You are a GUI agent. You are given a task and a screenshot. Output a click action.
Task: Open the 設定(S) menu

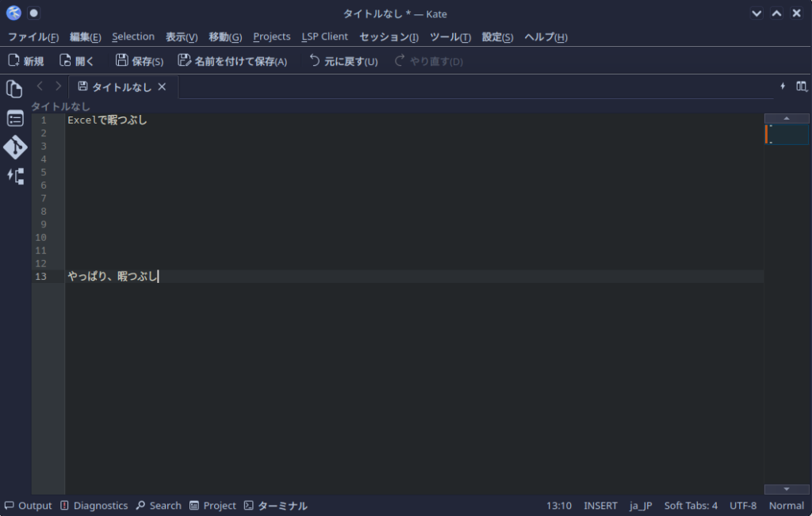click(497, 36)
